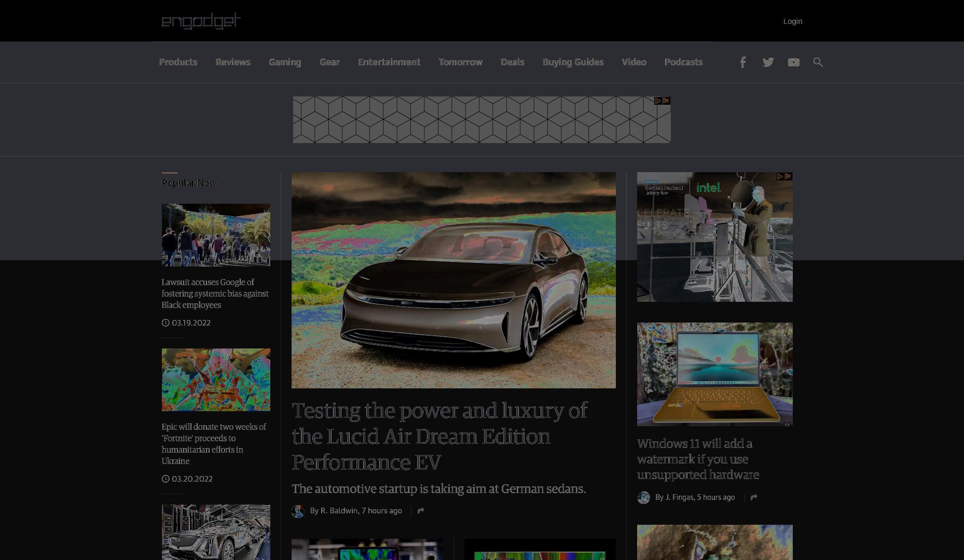Open the Windows 11 watermark article headline
The image size is (964, 560).
[x=698, y=459]
